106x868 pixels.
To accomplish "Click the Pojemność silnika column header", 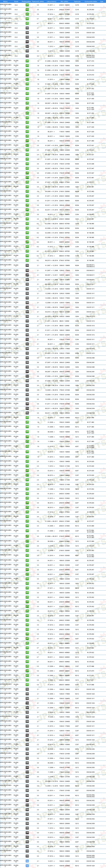I will [38, 1].
